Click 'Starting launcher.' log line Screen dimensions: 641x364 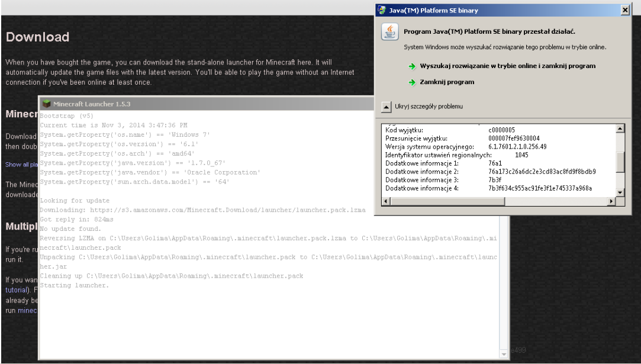[75, 285]
